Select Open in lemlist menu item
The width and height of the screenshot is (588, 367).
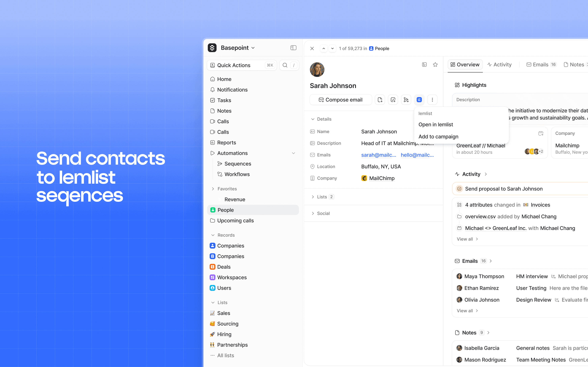461,125
